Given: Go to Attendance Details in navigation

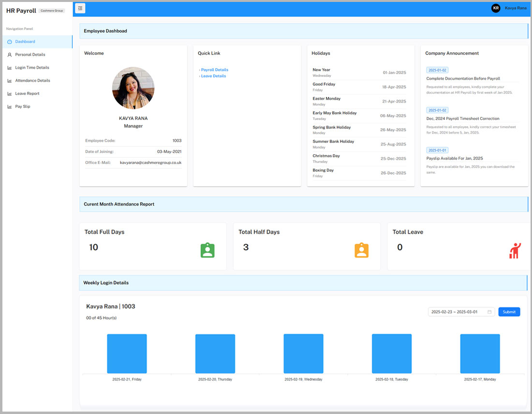Looking at the screenshot, I should [32, 81].
